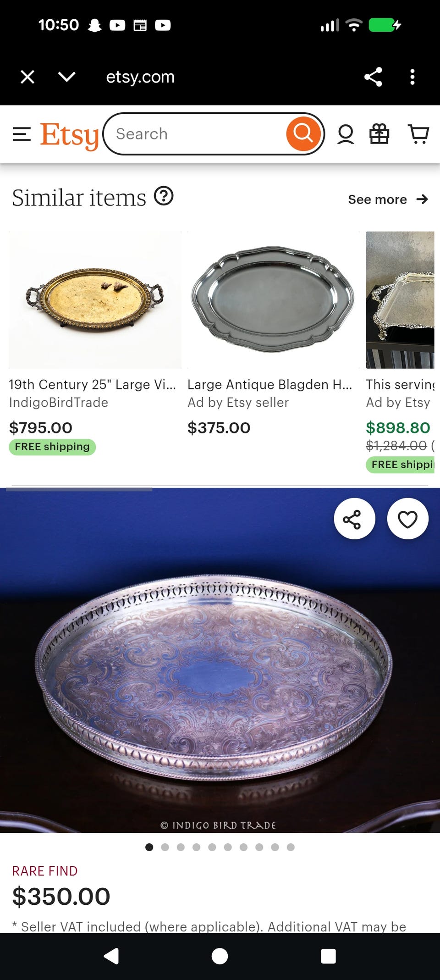Open the browser share icon
This screenshot has width=440, height=980.
tap(373, 77)
